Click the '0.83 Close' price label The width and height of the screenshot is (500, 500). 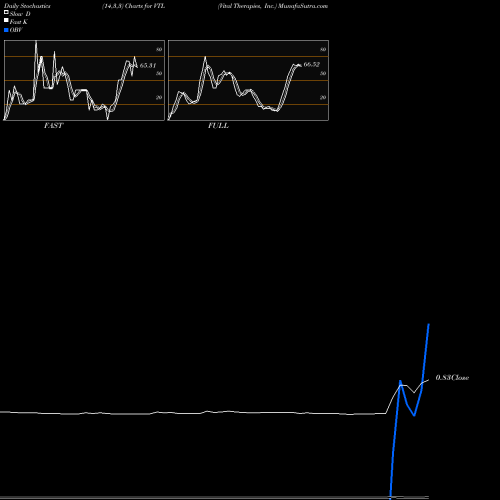pos(452,378)
